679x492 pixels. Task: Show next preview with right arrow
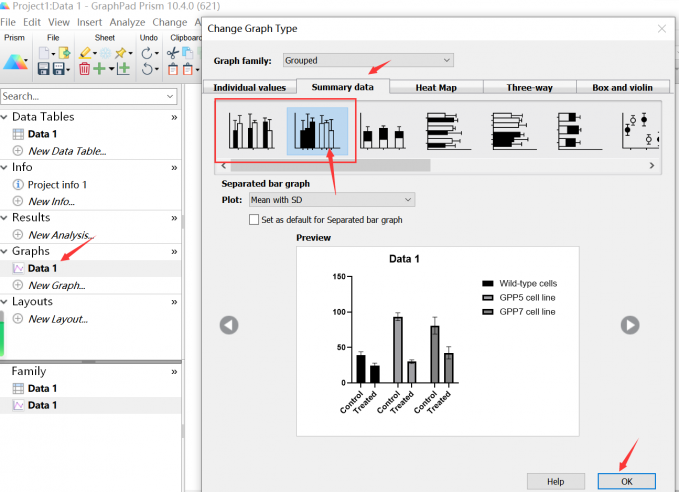tap(630, 325)
